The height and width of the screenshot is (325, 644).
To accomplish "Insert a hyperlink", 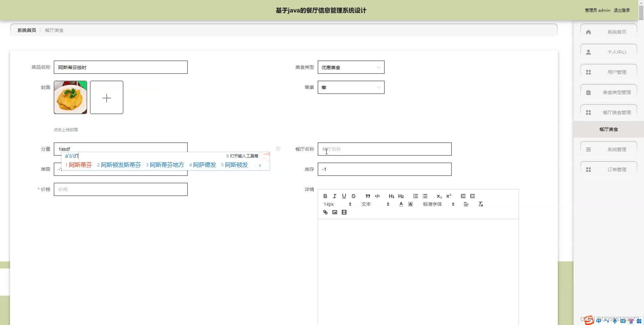I will (x=325, y=212).
